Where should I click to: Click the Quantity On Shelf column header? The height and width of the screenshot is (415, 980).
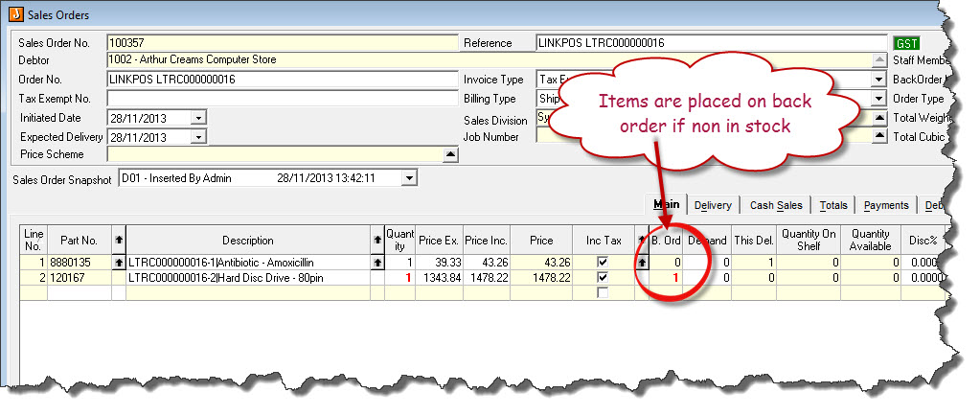[809, 240]
